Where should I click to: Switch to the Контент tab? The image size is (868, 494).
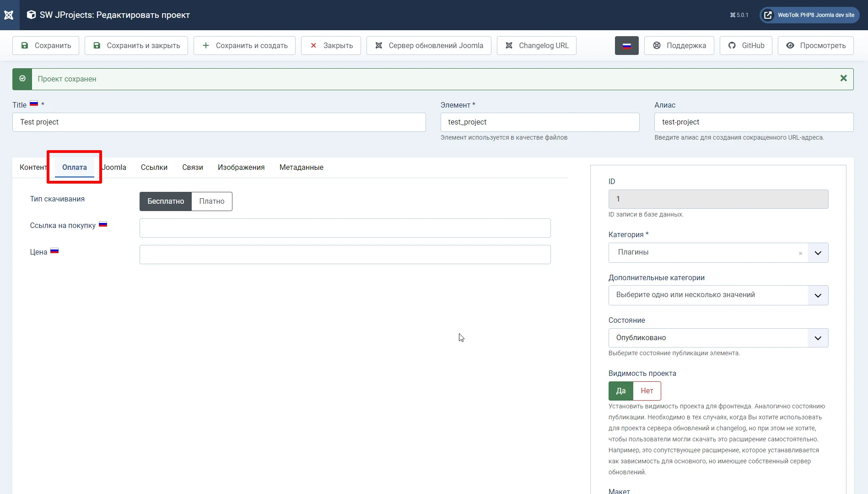33,167
